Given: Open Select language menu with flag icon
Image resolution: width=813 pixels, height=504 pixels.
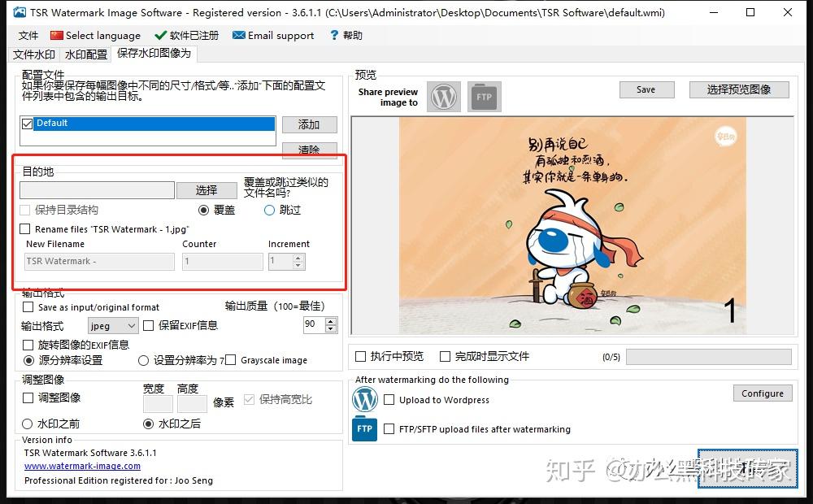Looking at the screenshot, I should 95,35.
